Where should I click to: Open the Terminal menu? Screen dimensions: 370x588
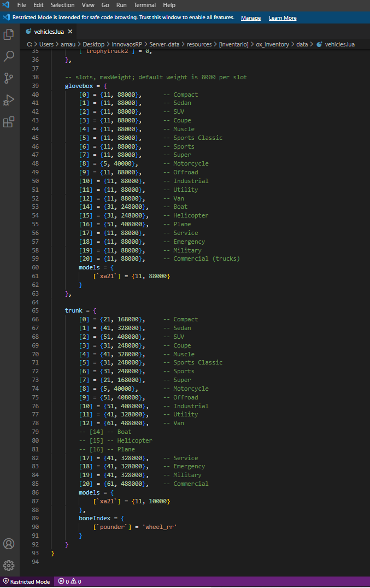pyautogui.click(x=144, y=5)
